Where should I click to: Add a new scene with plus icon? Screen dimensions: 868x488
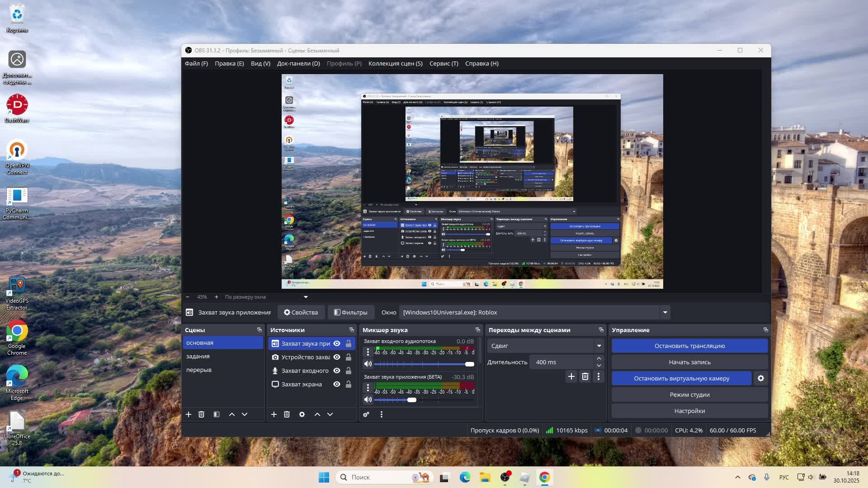189,414
